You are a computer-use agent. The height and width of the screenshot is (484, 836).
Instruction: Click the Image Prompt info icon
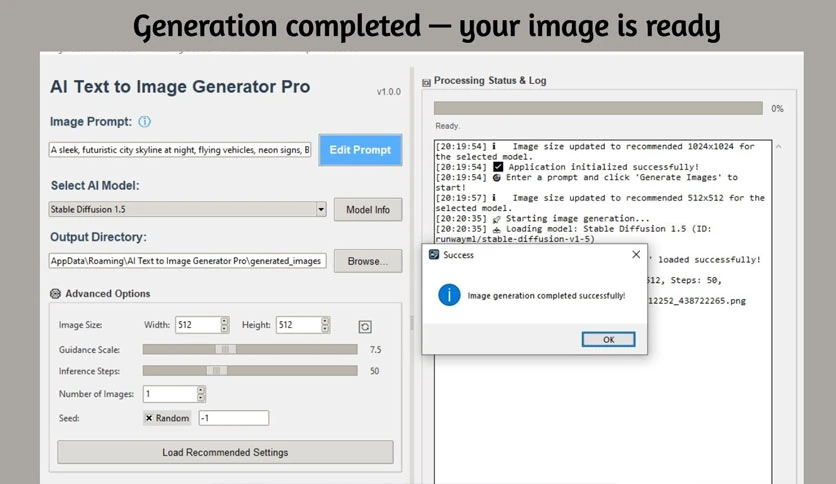144,122
